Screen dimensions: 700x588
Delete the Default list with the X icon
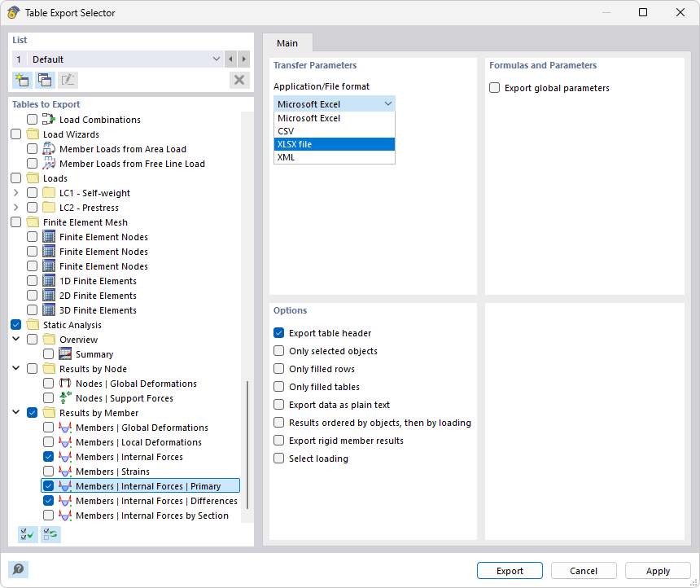238,79
